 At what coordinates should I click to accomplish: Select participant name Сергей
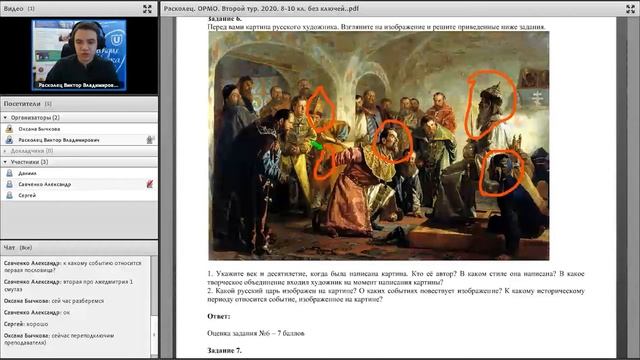[x=27, y=195]
